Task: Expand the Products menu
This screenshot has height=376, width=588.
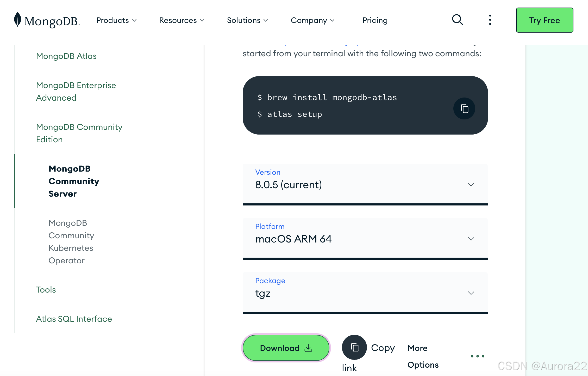Action: pyautogui.click(x=116, y=20)
